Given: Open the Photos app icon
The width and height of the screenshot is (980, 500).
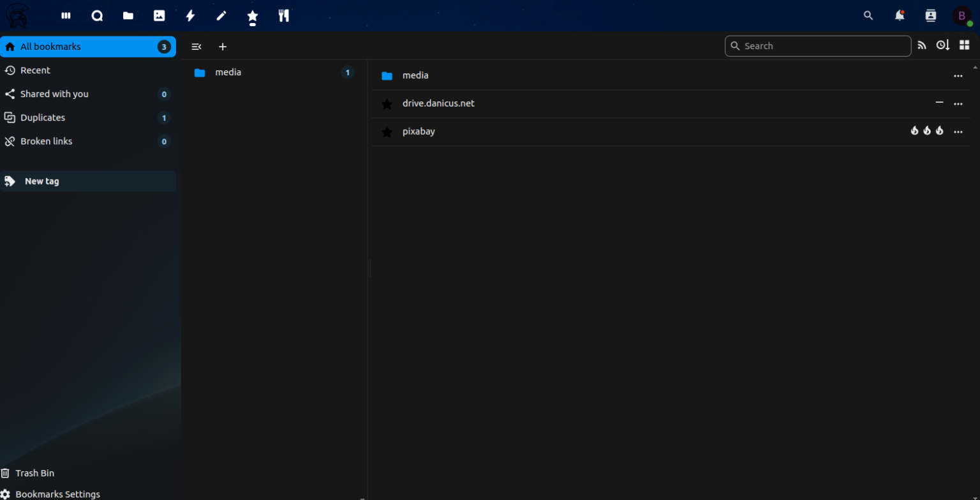Looking at the screenshot, I should click(x=160, y=16).
